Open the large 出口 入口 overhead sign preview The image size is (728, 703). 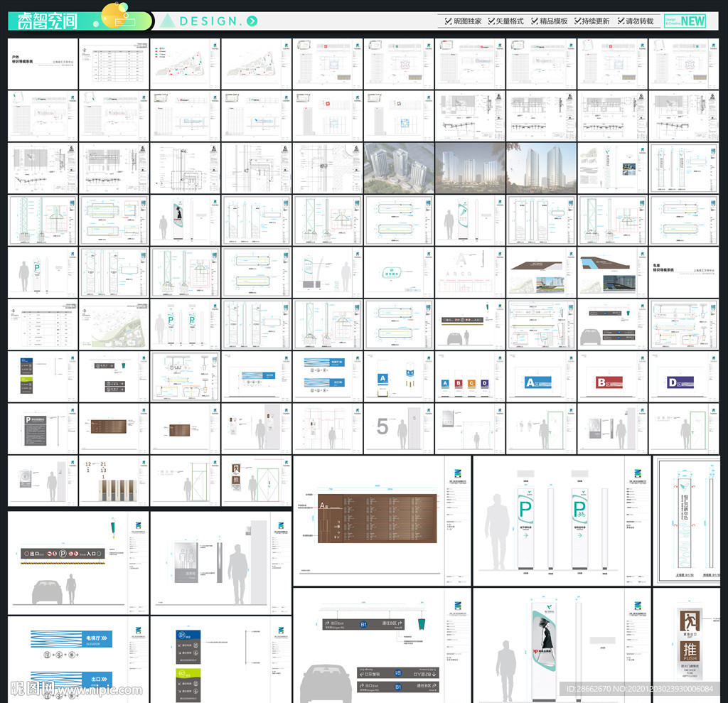(78, 563)
